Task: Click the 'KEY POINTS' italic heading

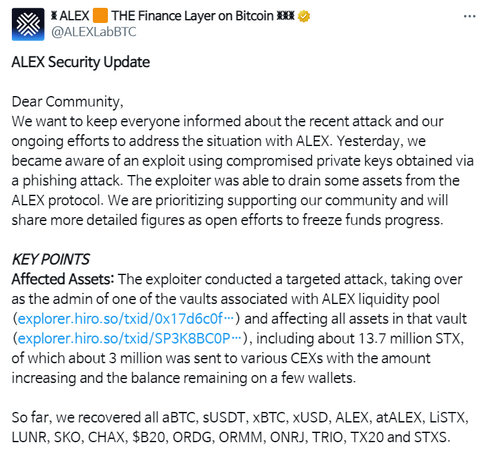Action: coord(51,259)
